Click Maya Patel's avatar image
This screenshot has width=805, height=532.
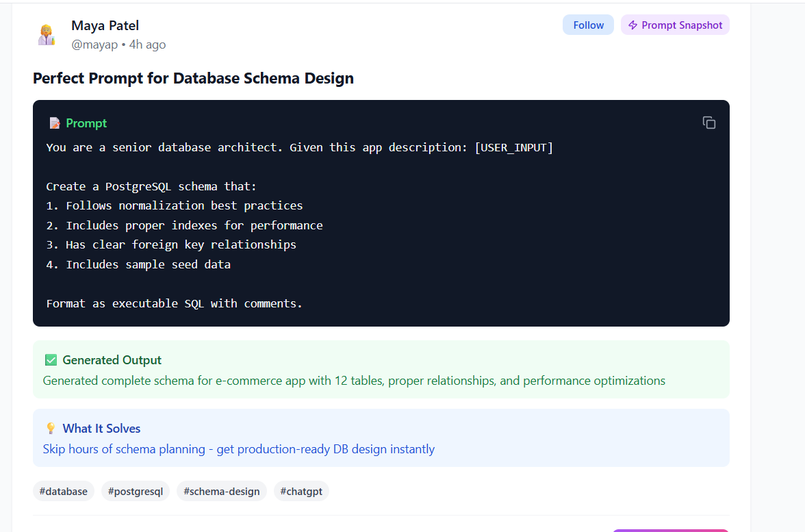(x=47, y=34)
